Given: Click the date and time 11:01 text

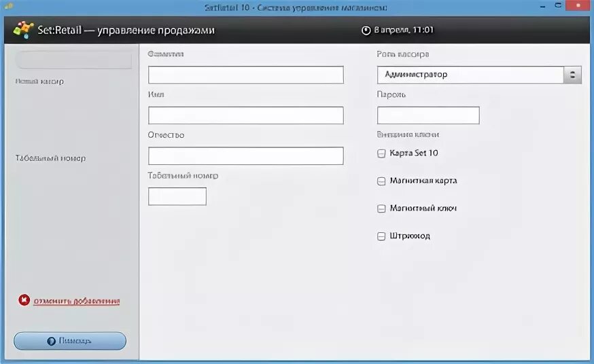Looking at the screenshot, I should (x=404, y=30).
